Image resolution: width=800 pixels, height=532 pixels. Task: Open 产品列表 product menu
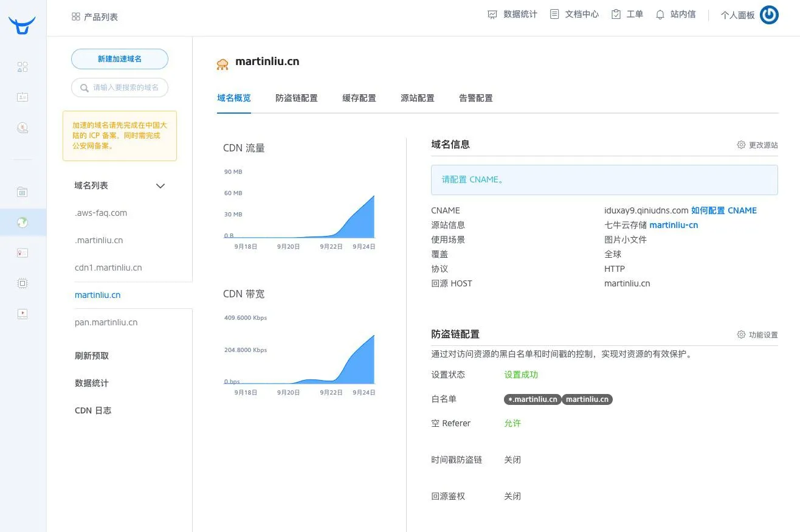(x=95, y=17)
